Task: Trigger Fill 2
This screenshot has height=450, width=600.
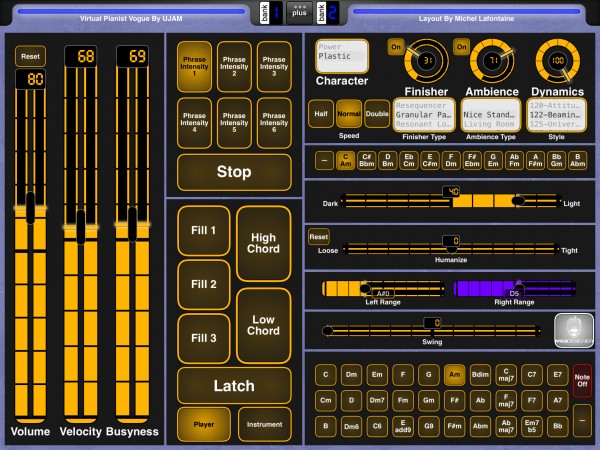Action: tap(204, 284)
